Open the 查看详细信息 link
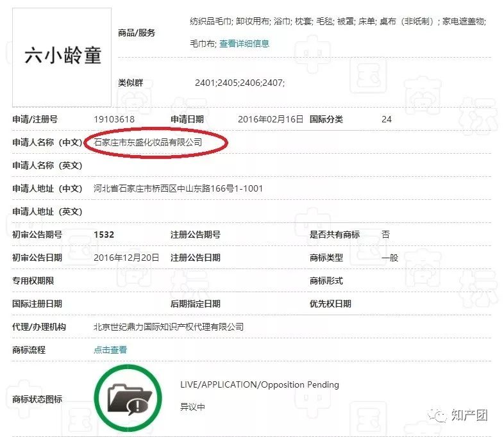This screenshot has width=504, height=437. coord(244,44)
